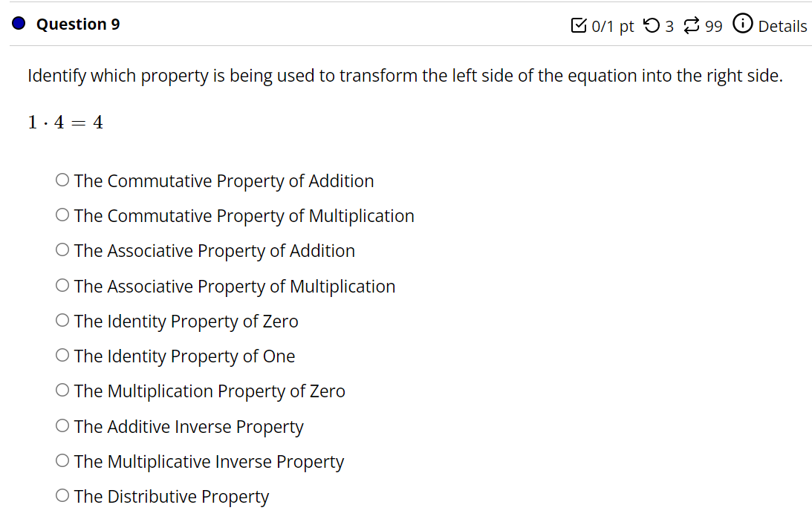The height and width of the screenshot is (522, 812).
Task: Click the equation 1 · 4 = 4
Action: (65, 122)
